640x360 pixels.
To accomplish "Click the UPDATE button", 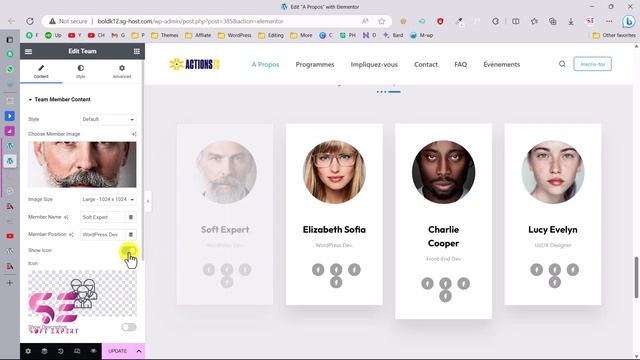I will (x=117, y=351).
